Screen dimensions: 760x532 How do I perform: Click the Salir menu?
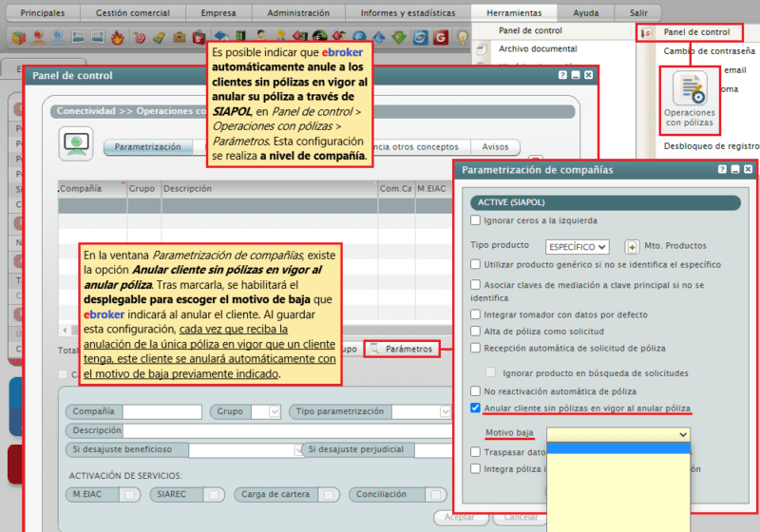[x=638, y=13]
